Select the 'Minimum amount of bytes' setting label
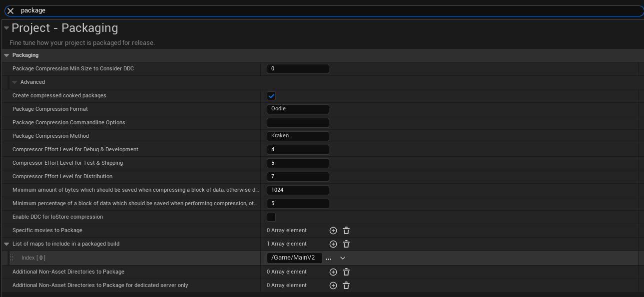The height and width of the screenshot is (297, 644). (135, 190)
